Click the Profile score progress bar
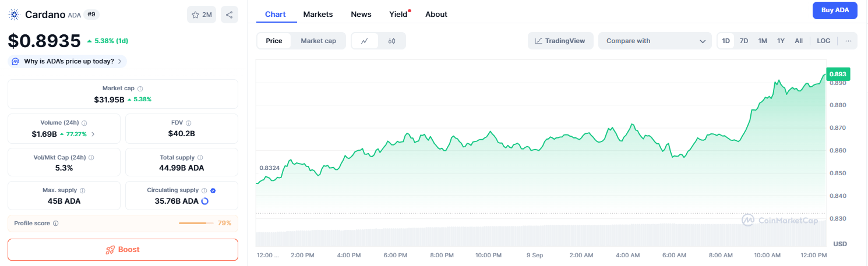 click(196, 223)
